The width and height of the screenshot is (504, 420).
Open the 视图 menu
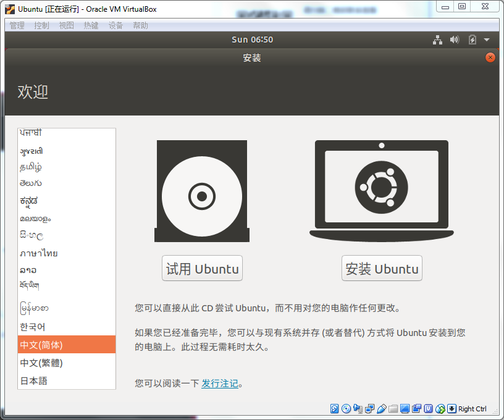coord(66,25)
